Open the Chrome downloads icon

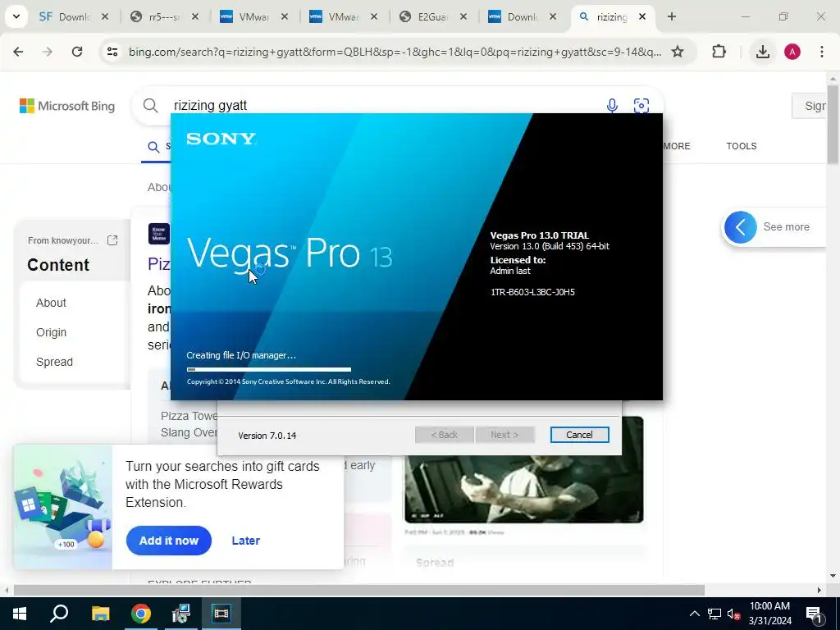[x=763, y=52]
